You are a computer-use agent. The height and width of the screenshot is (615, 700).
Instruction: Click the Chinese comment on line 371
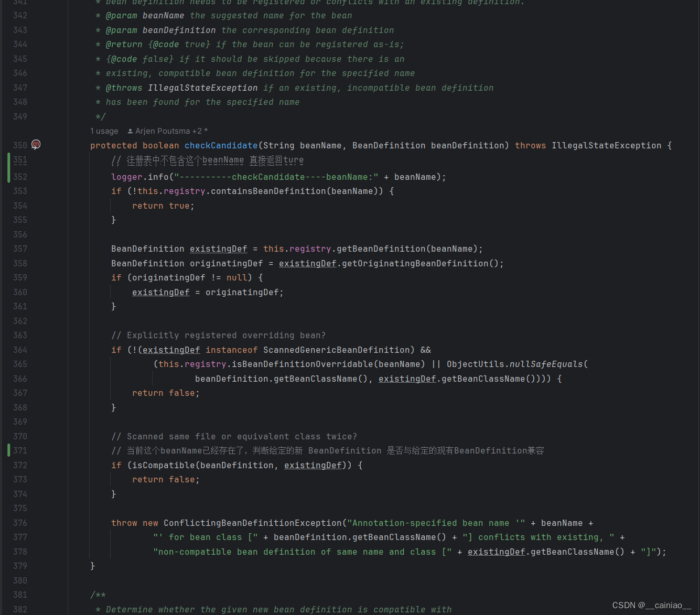(328, 451)
